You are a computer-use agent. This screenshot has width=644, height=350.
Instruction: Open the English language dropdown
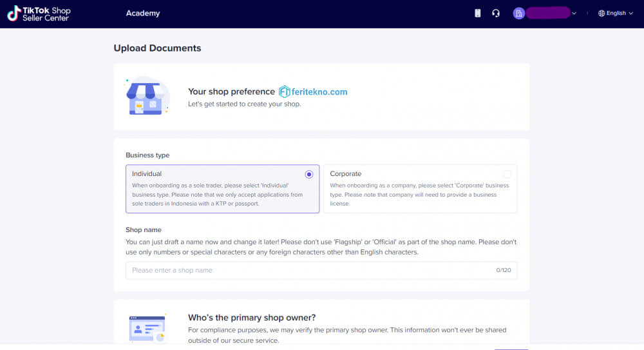click(x=615, y=13)
